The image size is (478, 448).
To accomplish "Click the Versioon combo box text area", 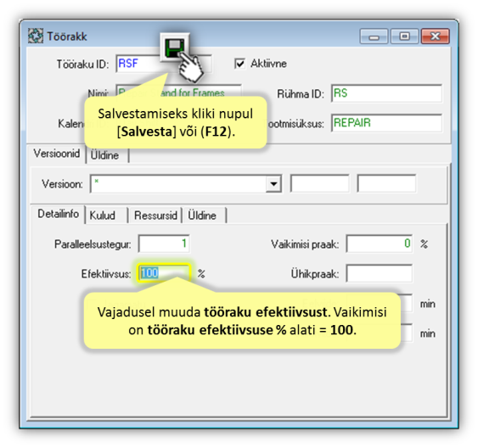I will (x=178, y=184).
